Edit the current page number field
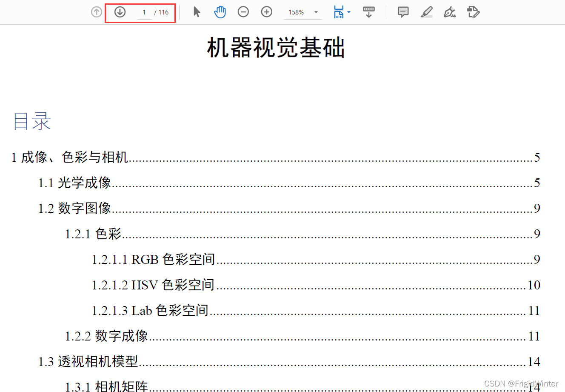Image resolution: width=565 pixels, height=392 pixels. pos(144,12)
